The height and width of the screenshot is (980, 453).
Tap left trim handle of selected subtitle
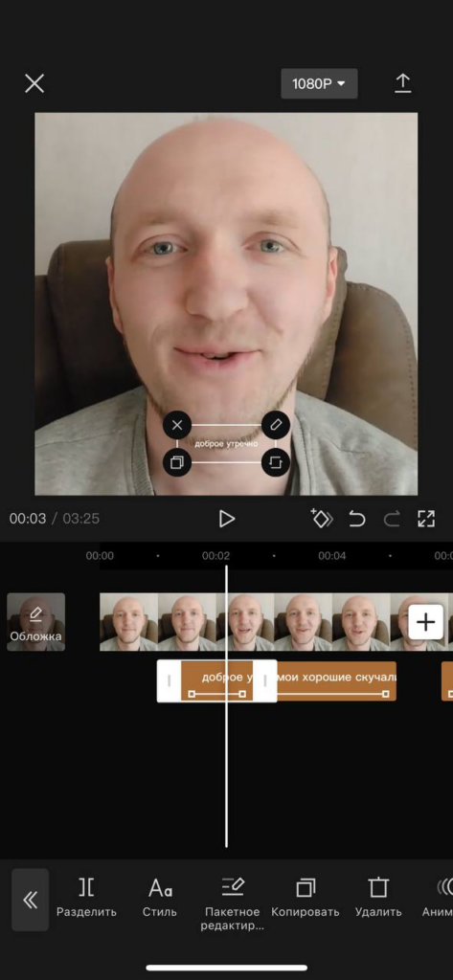169,680
